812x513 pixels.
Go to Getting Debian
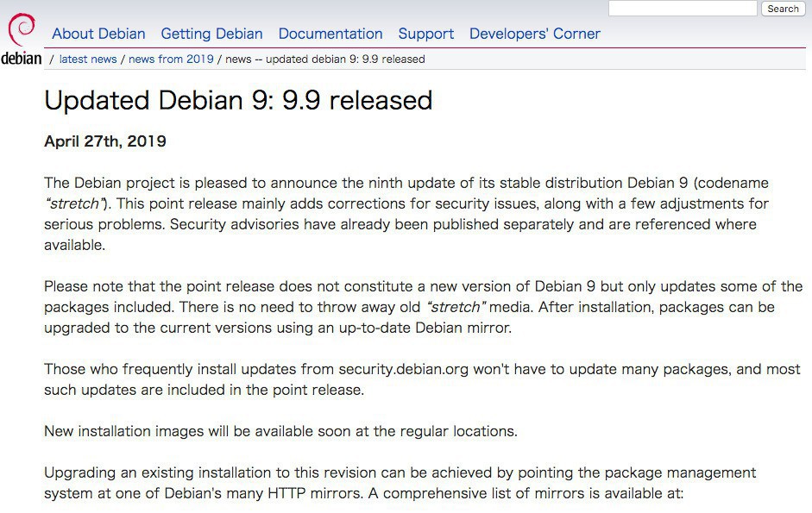pyautogui.click(x=211, y=34)
